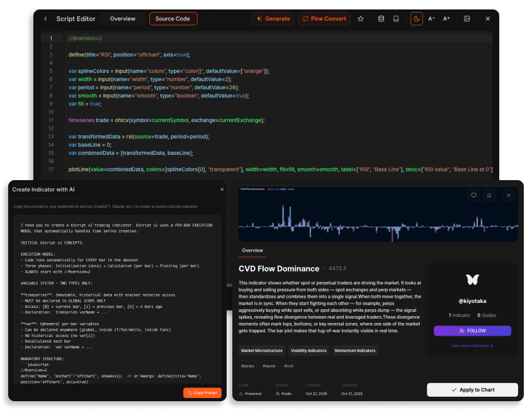Decrease the editor font size (A−)
Image resolution: width=532 pixels, height=410 pixels.
coord(432,19)
